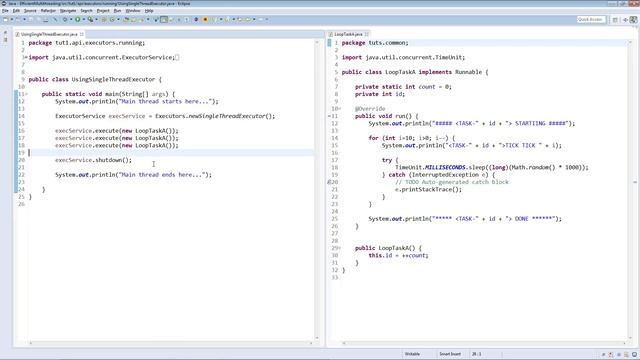Open the Source menu
This screenshot has width=640, height=360.
(x=30, y=11)
